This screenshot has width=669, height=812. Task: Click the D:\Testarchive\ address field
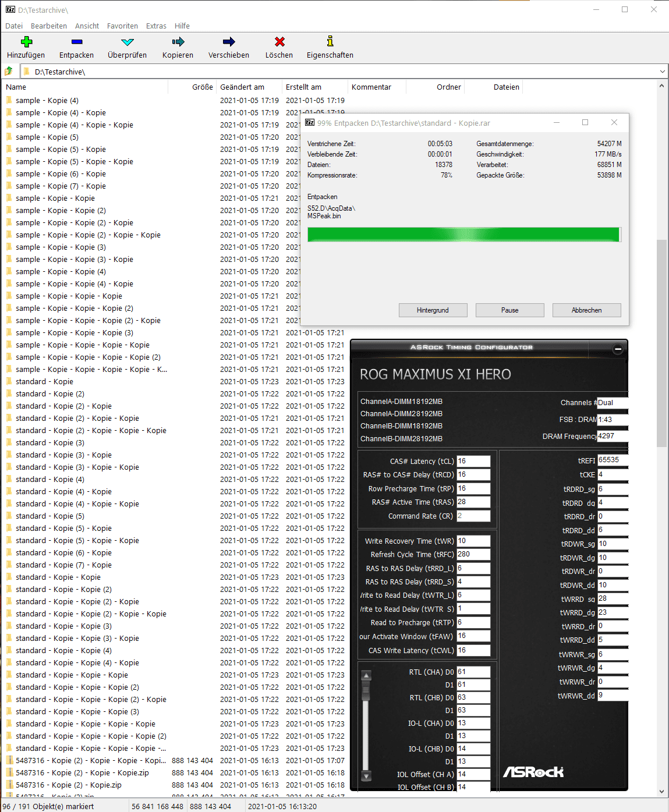(x=344, y=72)
